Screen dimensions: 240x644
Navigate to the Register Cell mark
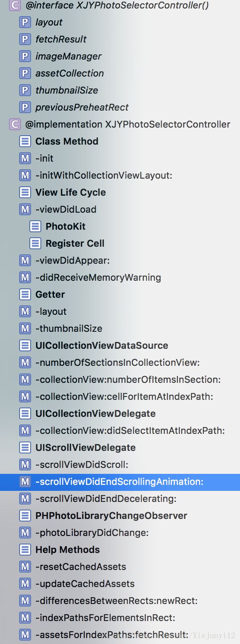coord(75,243)
